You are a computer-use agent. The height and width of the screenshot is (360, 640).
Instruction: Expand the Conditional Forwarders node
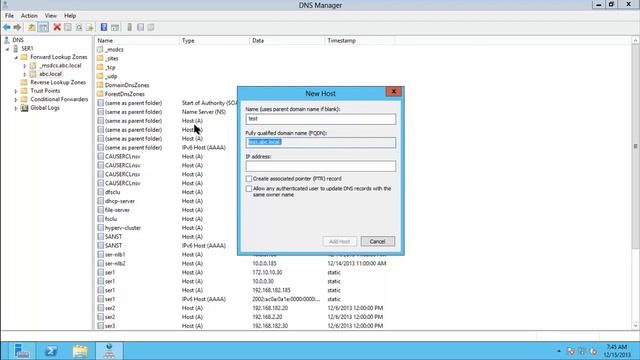16,100
